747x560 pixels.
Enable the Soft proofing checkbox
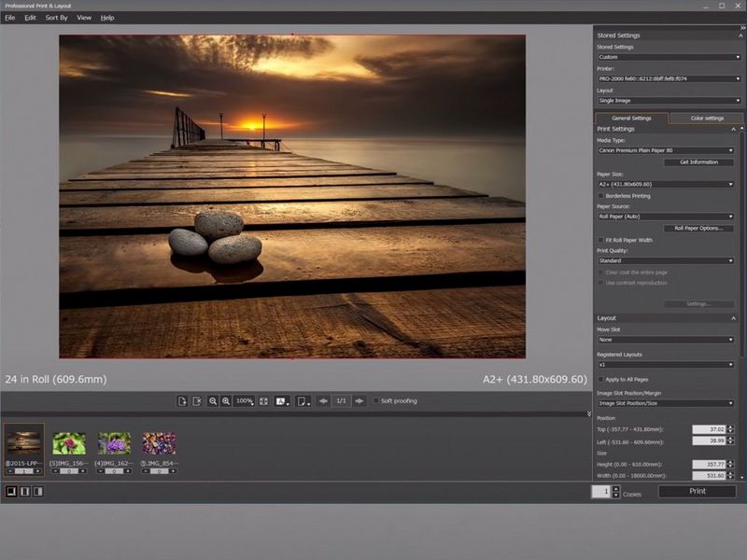[376, 400]
